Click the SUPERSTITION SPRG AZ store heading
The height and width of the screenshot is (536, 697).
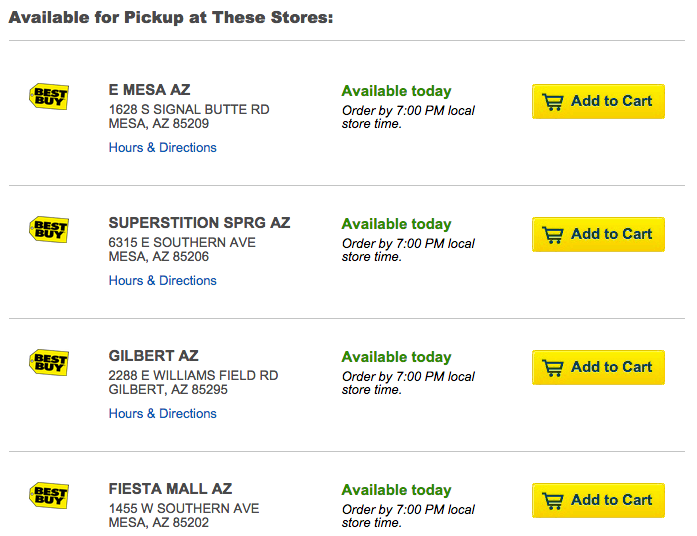click(199, 223)
